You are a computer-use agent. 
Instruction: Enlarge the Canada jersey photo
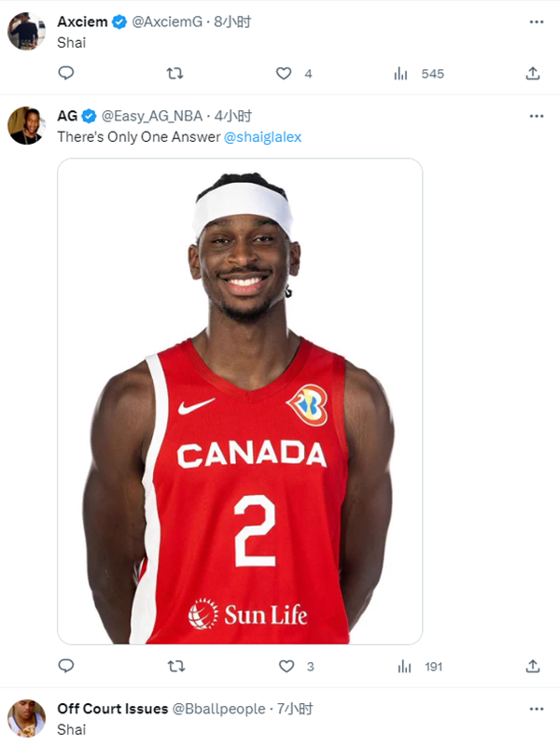(240, 402)
